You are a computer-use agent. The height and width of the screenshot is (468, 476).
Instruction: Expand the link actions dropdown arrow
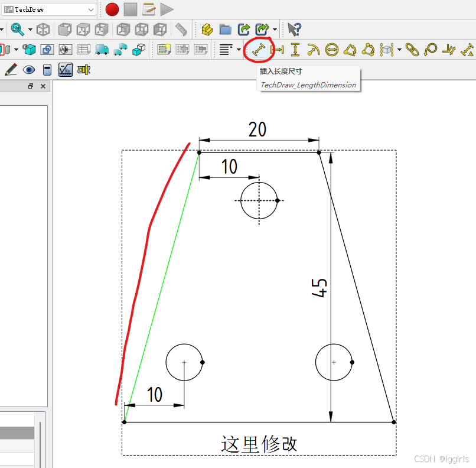pyautogui.click(x=275, y=30)
